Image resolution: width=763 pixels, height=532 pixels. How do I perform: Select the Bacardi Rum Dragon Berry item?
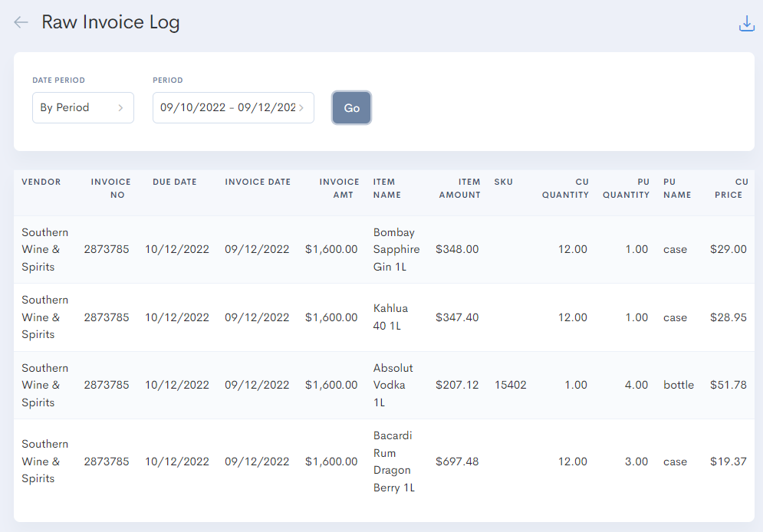[394, 461]
